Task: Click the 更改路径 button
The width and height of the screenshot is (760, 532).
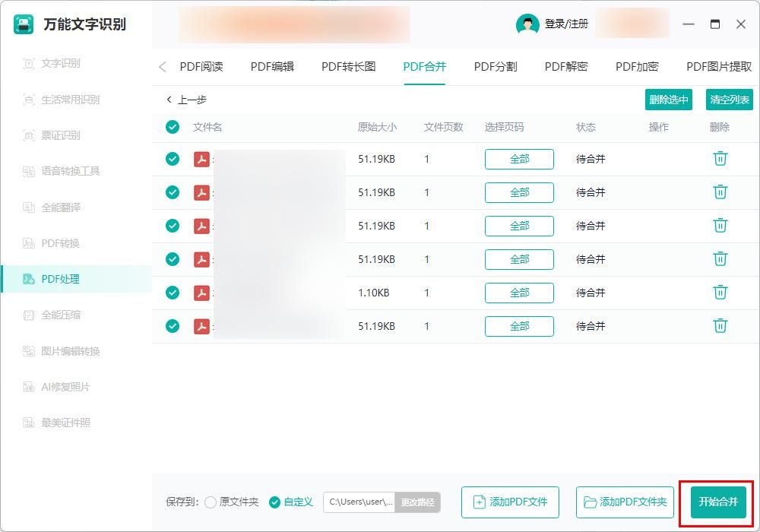Action: point(417,502)
